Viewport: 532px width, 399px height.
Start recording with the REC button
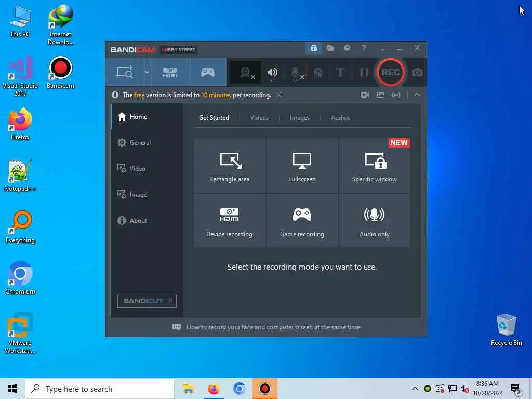391,72
